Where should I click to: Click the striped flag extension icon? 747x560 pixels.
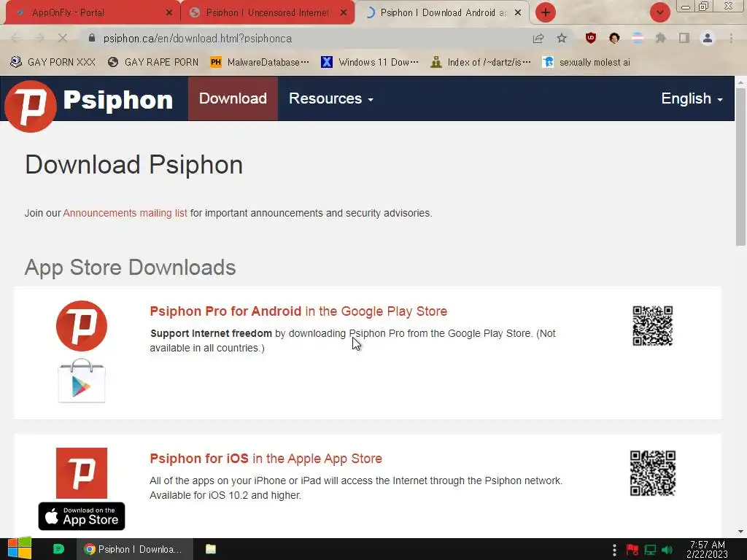[x=638, y=38]
